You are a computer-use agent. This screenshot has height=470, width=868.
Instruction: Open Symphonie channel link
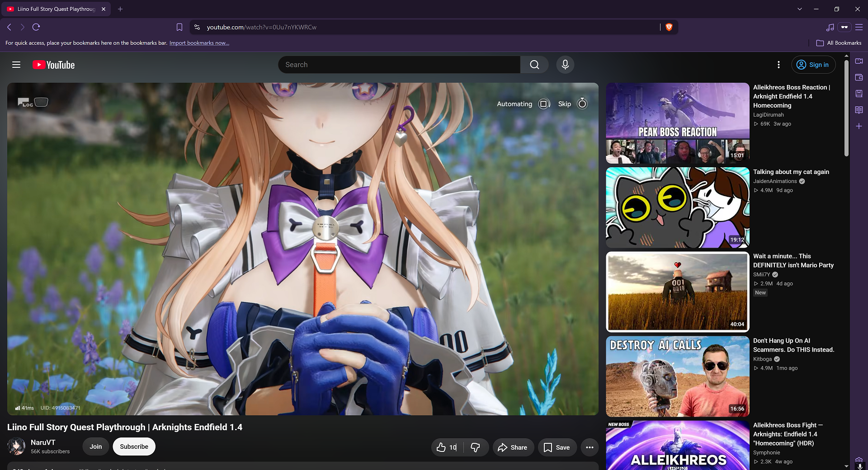[x=767, y=453]
